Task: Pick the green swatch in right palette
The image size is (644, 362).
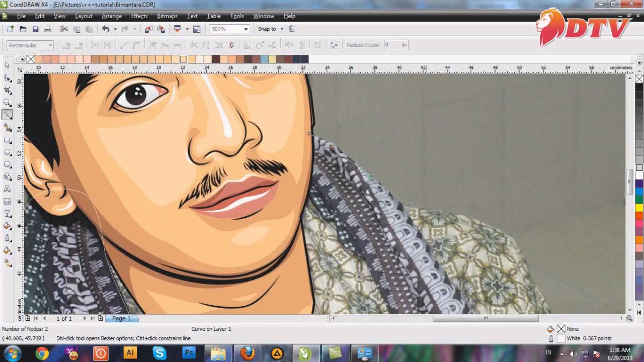Action: pyautogui.click(x=639, y=200)
